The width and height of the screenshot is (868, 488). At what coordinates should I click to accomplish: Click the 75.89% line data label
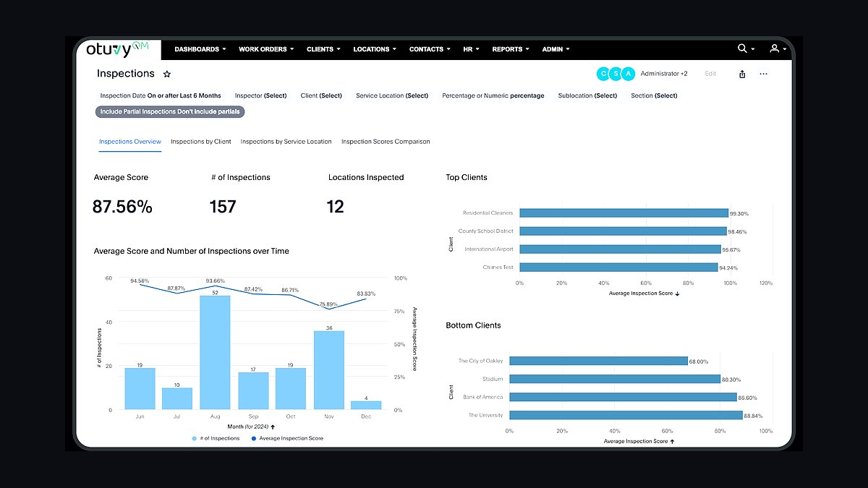(328, 304)
